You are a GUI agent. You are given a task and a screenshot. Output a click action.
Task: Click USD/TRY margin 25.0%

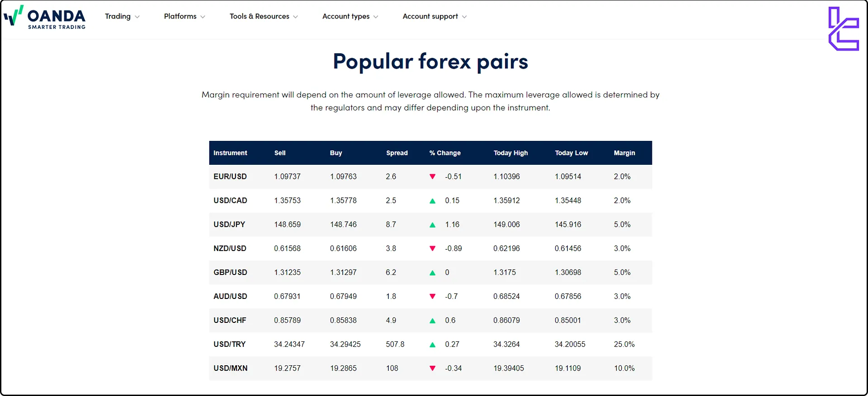624,344
